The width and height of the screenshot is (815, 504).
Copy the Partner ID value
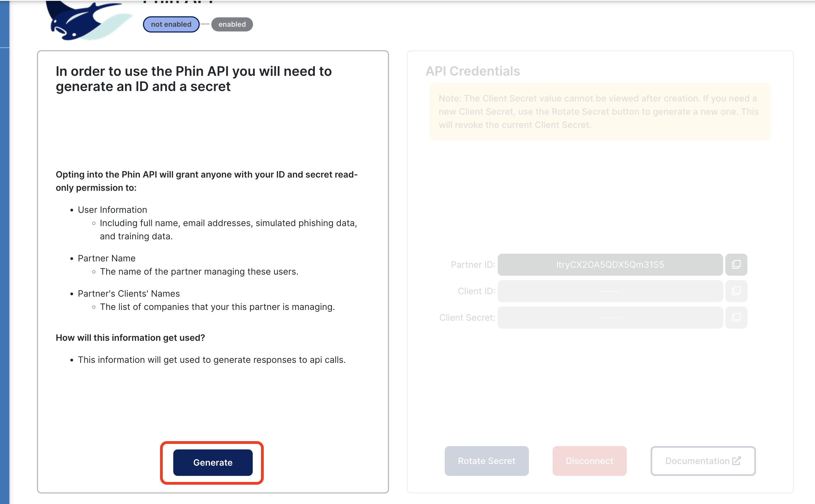click(x=736, y=265)
